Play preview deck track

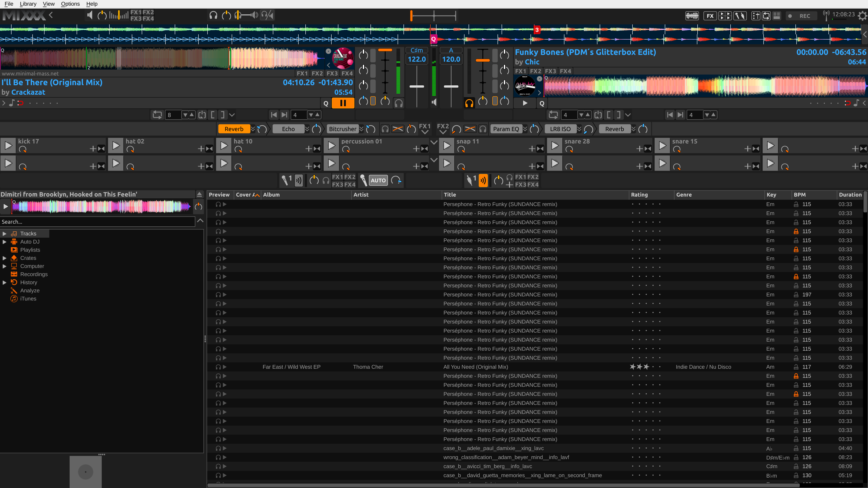point(5,206)
